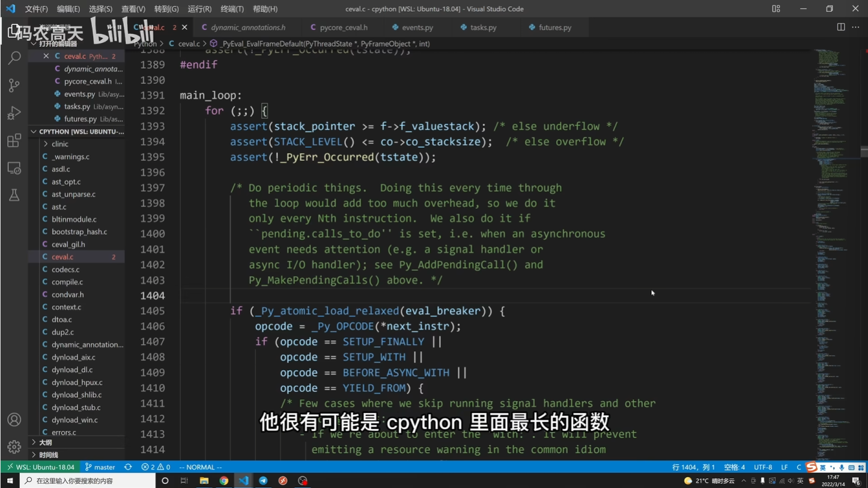The image size is (868, 488).
Task: Open the Testing flask view
Action: (x=14, y=195)
